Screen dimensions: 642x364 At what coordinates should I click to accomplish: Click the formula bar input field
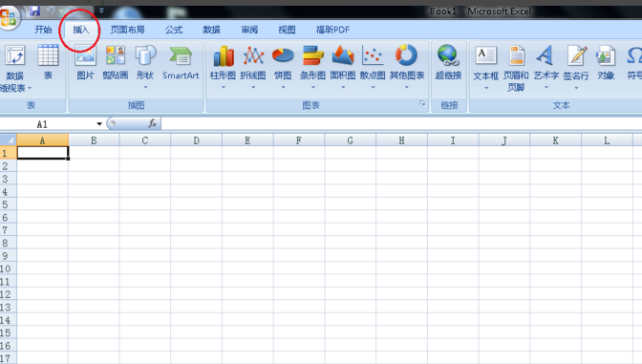point(401,123)
